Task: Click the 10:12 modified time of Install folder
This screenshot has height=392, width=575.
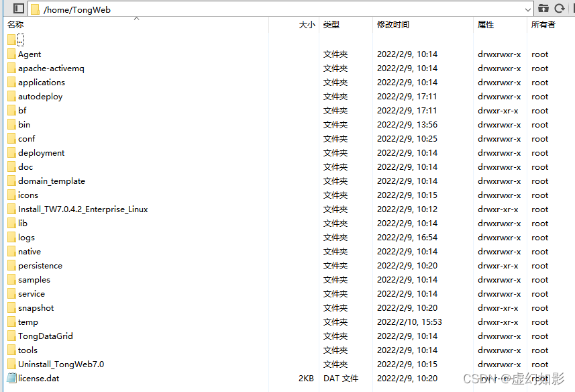Action: 427,209
